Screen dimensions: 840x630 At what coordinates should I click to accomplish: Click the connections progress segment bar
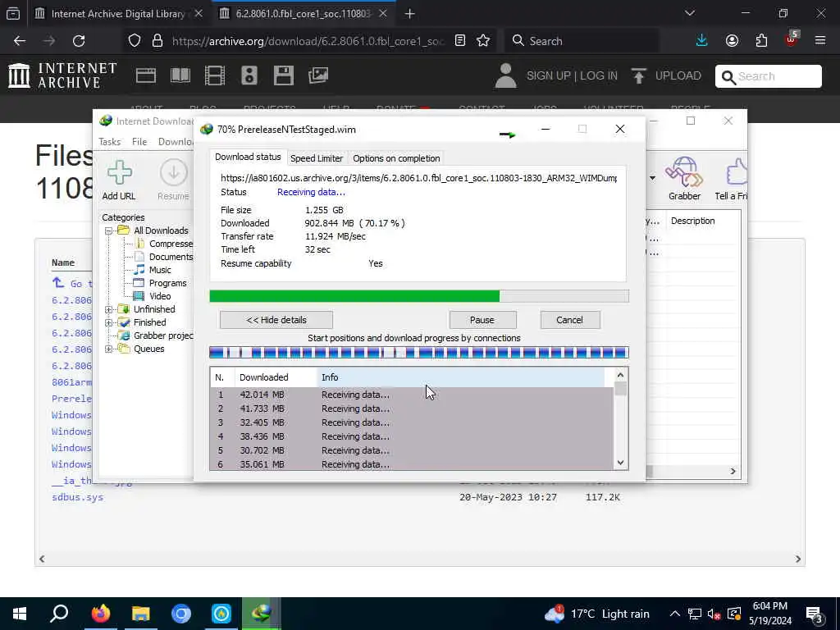point(419,353)
